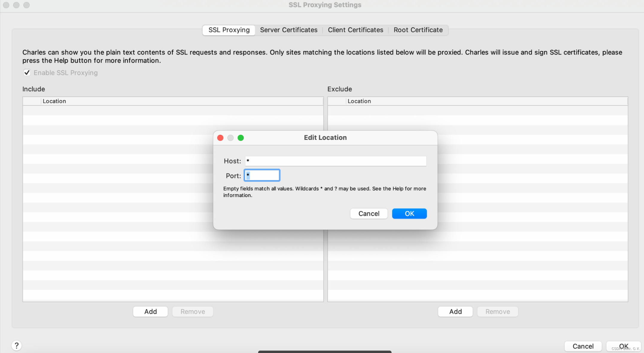Viewport: 644px width, 353px height.
Task: Click OK in SSL Proxying Settings window
Action: coord(623,346)
